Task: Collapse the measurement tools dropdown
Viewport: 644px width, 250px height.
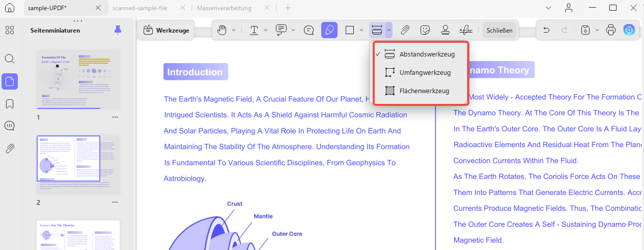Action: coord(389,30)
